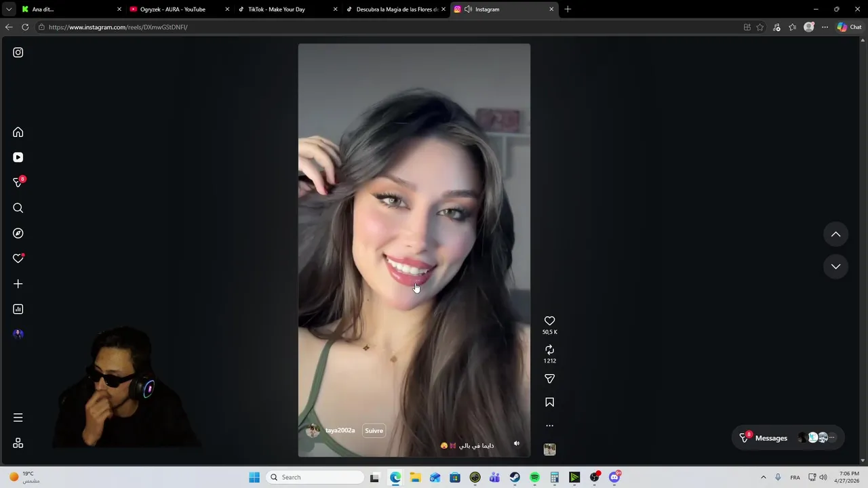Add this page to favorites with the star icon
868x488 pixels.
(760, 27)
